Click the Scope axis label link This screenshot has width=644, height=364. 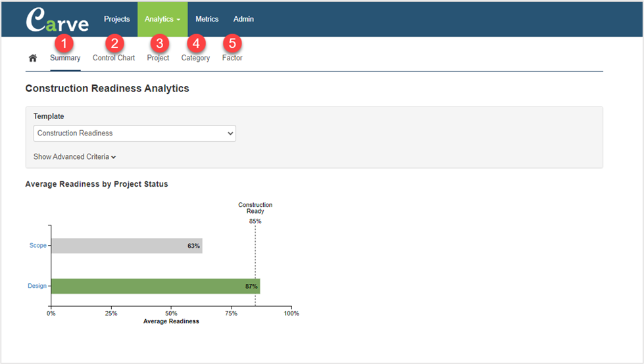[37, 245]
